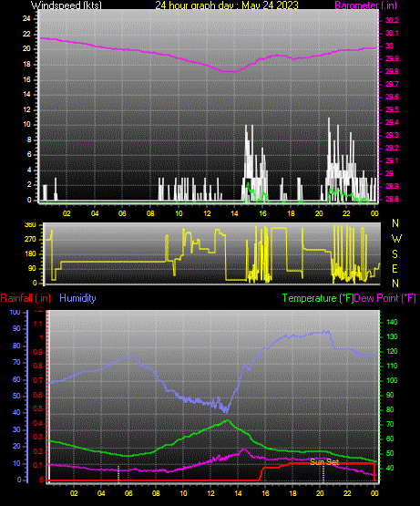Click the rainfall axis value "0.7"

tap(38, 380)
